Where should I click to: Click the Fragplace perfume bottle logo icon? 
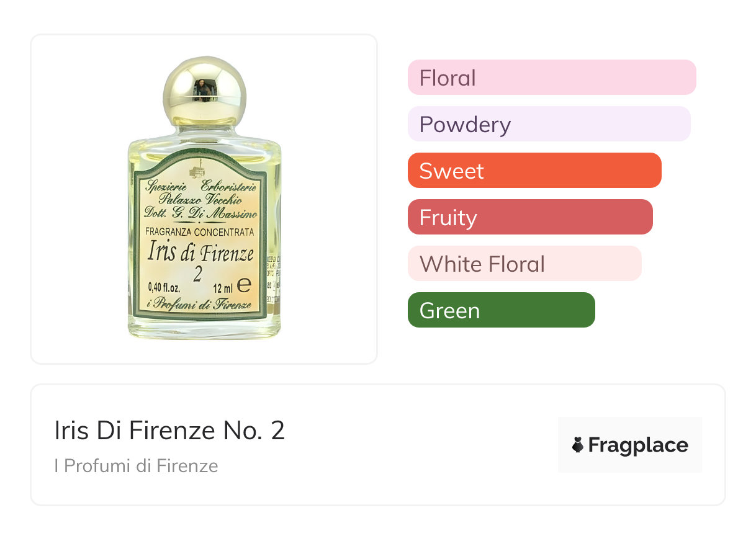pos(578,445)
